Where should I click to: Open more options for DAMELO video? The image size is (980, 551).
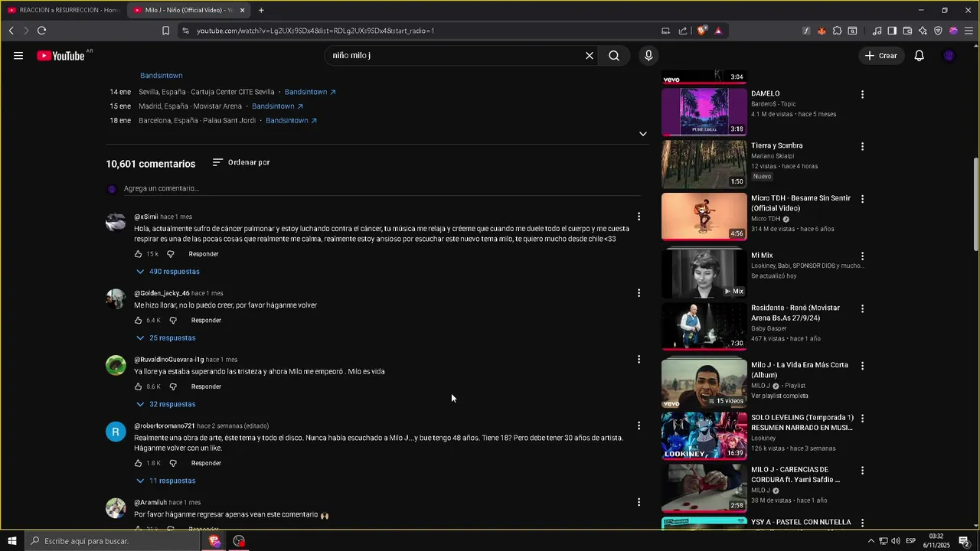(x=862, y=95)
